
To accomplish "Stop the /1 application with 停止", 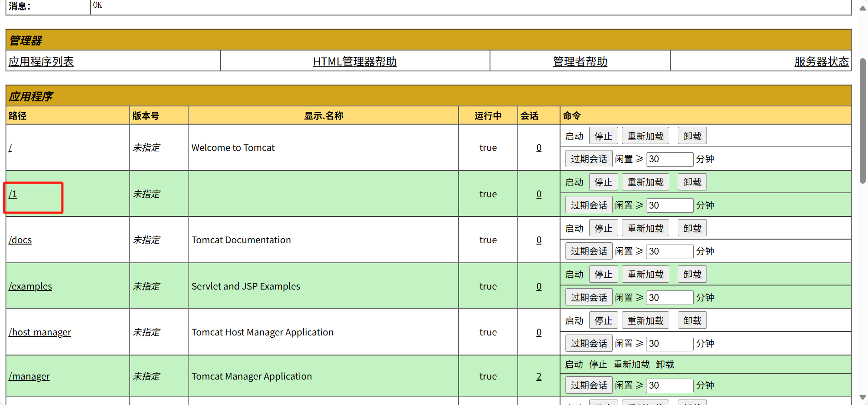I will [603, 182].
